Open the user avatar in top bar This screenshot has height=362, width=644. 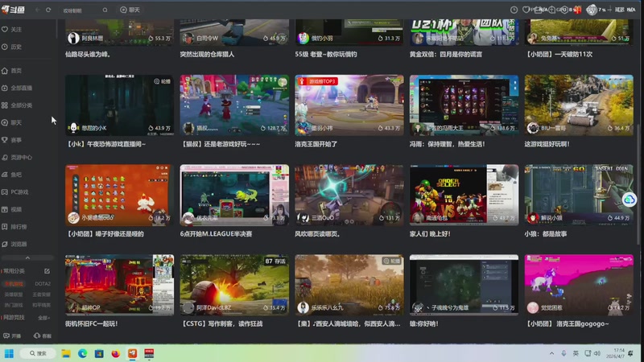tap(592, 10)
